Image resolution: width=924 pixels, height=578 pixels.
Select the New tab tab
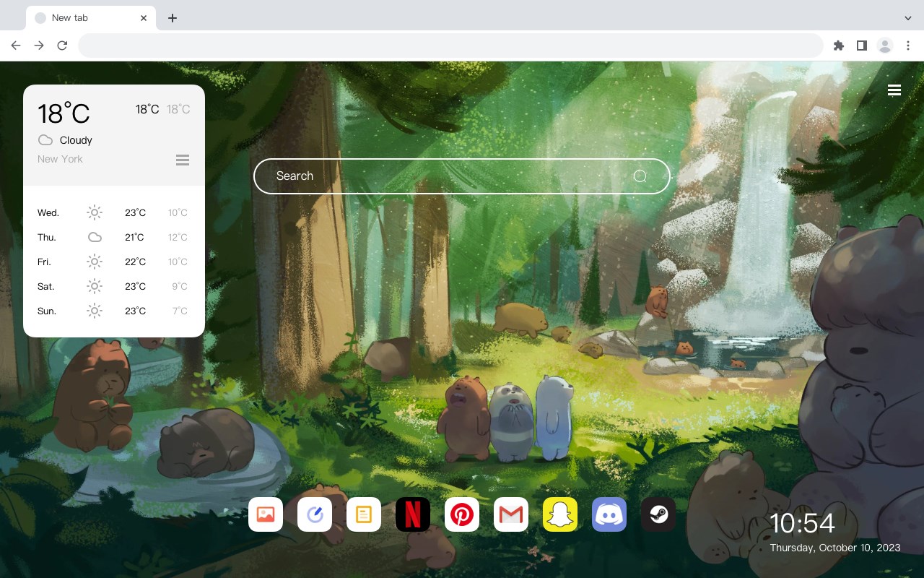91,18
